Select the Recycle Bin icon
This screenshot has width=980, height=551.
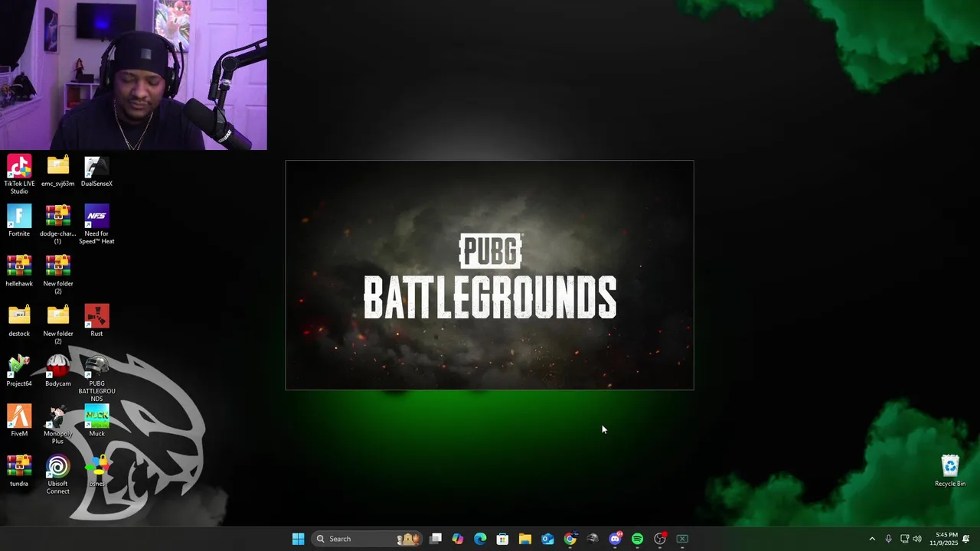(950, 471)
